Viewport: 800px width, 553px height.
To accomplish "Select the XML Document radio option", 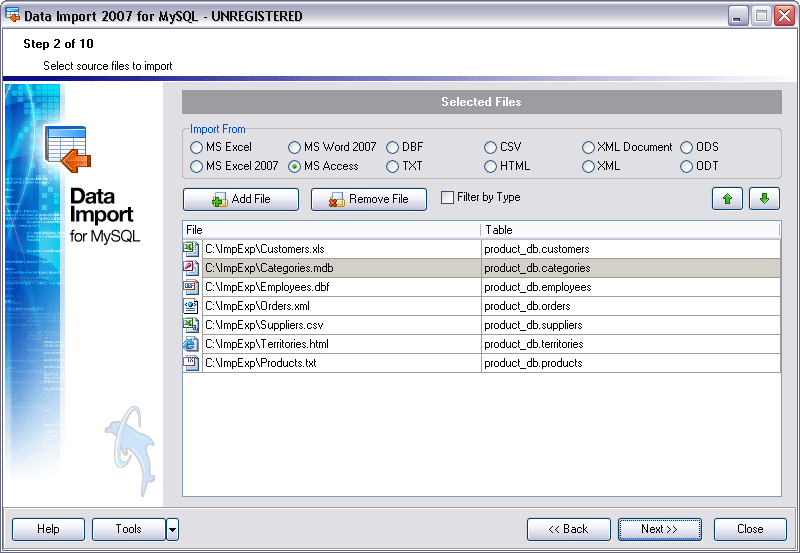I will [x=589, y=147].
